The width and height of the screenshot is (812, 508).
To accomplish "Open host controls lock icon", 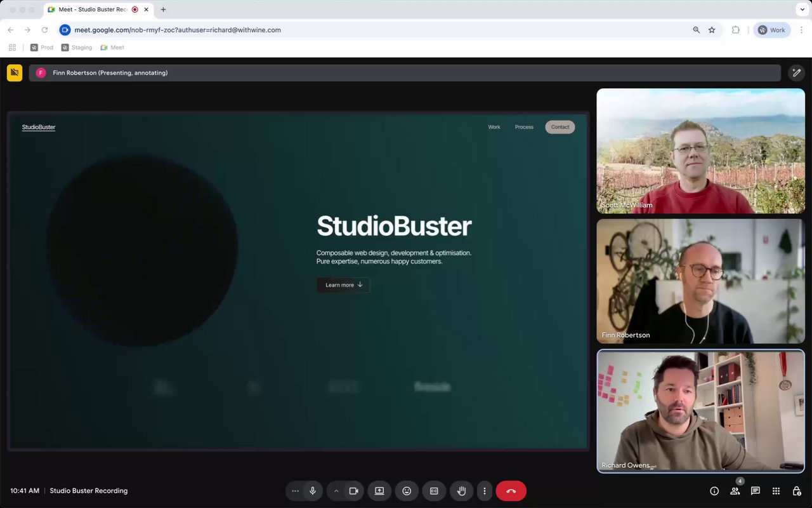I will pyautogui.click(x=797, y=491).
